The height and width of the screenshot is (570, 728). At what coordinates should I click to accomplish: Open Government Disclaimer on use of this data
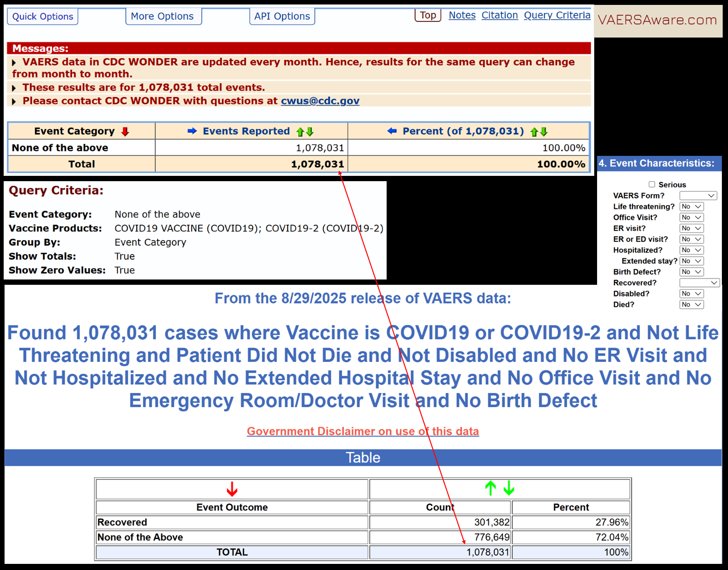[363, 431]
